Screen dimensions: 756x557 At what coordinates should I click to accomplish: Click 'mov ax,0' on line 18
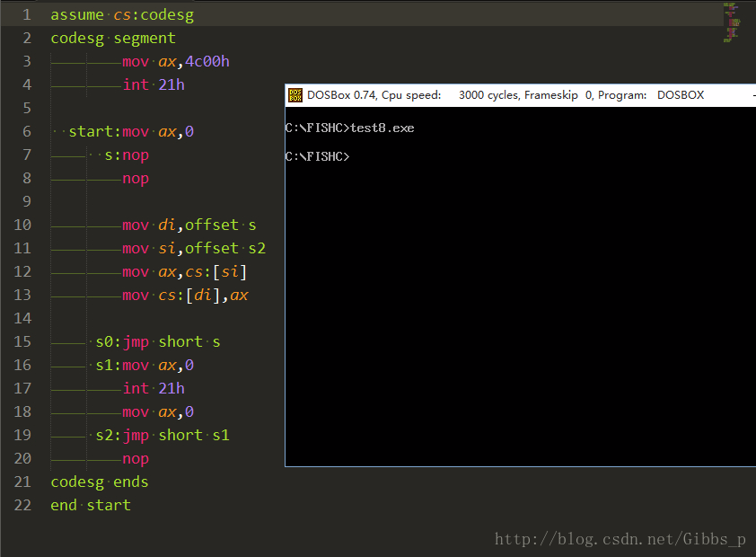click(x=158, y=411)
